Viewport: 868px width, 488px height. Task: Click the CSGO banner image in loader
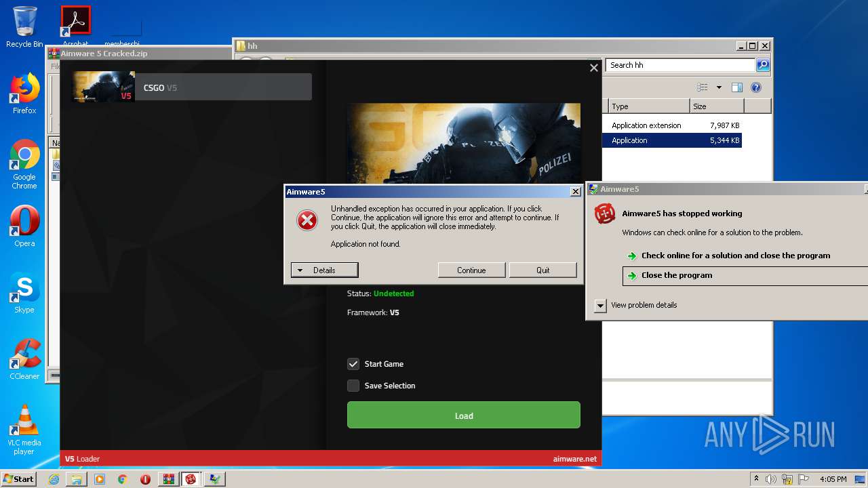(x=464, y=143)
